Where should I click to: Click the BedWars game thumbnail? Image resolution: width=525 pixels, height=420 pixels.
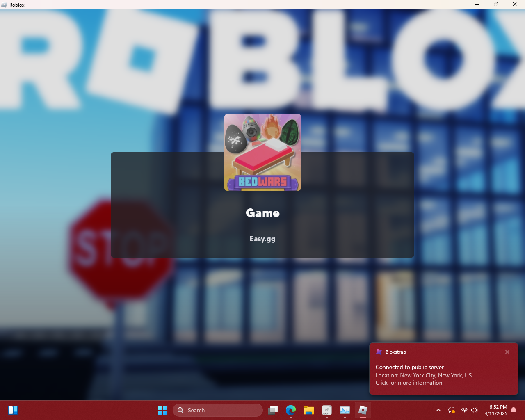(x=262, y=152)
